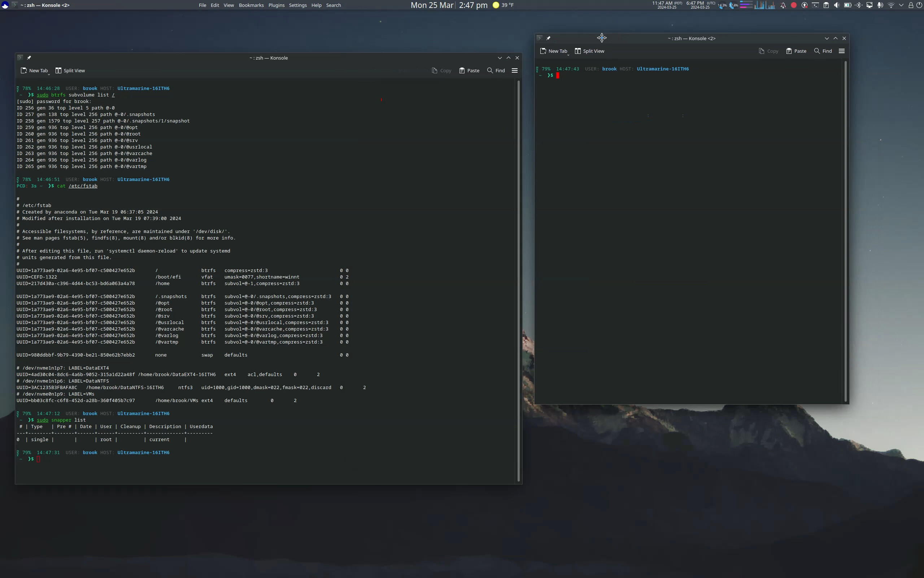Open the Bluetooth tray icon
The height and width of the screenshot is (578, 924).
(858, 5)
